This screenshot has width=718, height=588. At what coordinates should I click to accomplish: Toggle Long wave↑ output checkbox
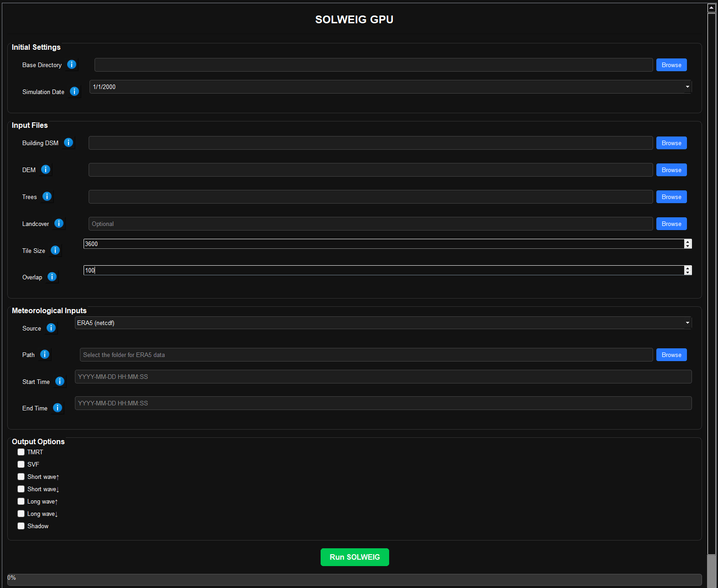click(x=21, y=501)
